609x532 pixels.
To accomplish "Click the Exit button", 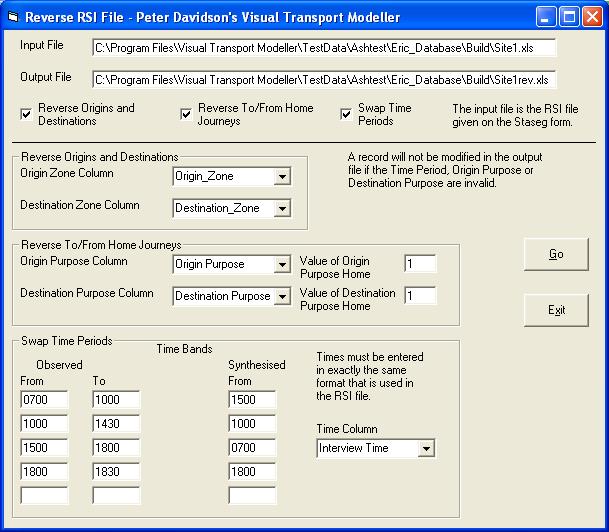I will pyautogui.click(x=556, y=310).
